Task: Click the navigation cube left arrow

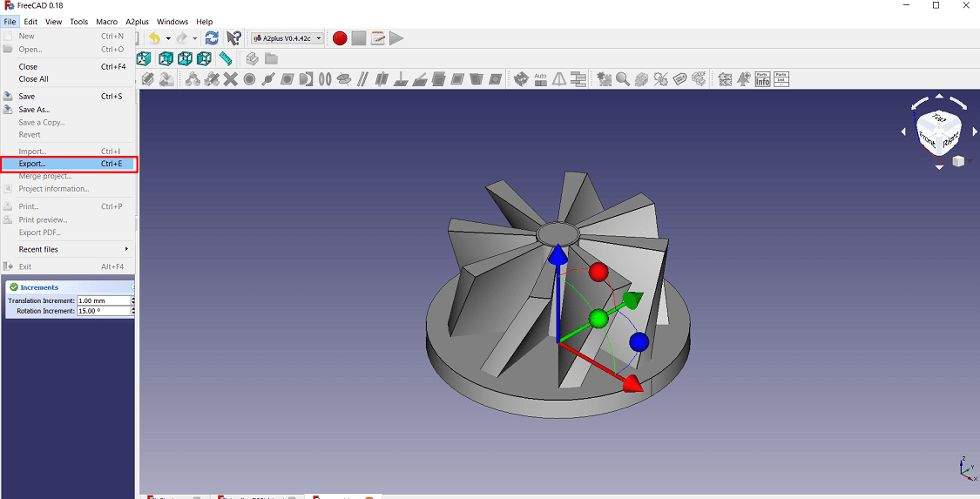Action: [903, 131]
